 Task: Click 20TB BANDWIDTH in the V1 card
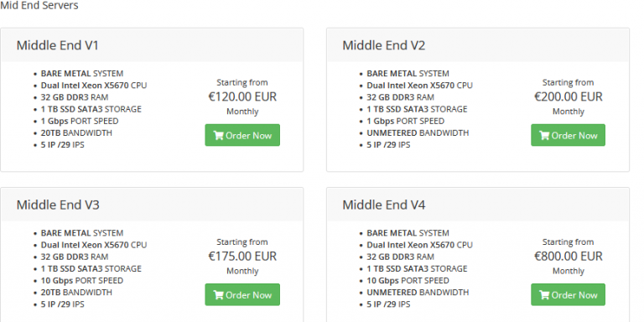coord(76,133)
